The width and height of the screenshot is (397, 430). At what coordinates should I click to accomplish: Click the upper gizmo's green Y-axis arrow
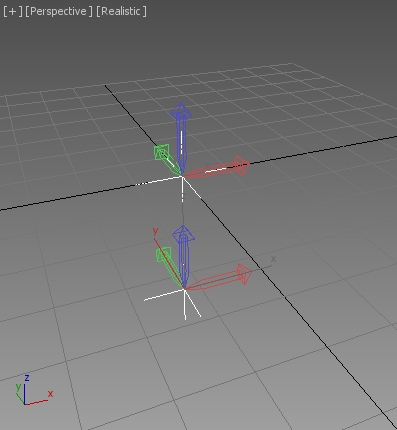click(167, 159)
